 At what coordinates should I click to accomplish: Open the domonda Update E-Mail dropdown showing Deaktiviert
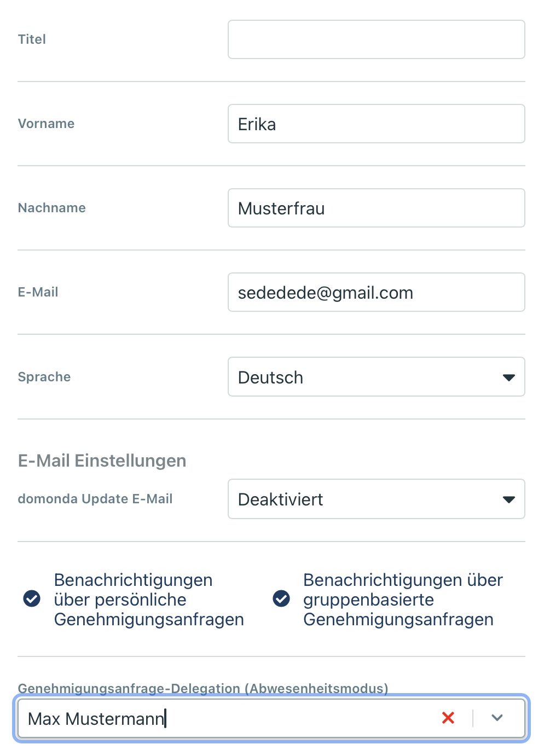pyautogui.click(x=377, y=499)
